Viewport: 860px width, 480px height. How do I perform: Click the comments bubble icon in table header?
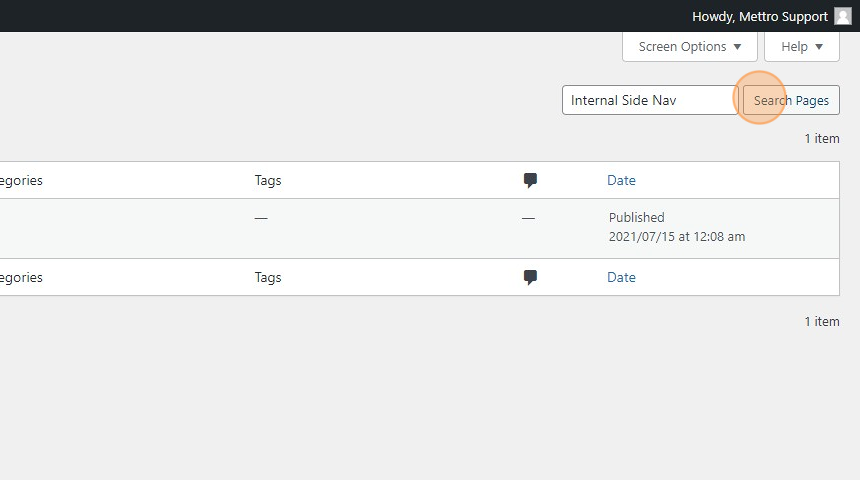click(x=530, y=180)
